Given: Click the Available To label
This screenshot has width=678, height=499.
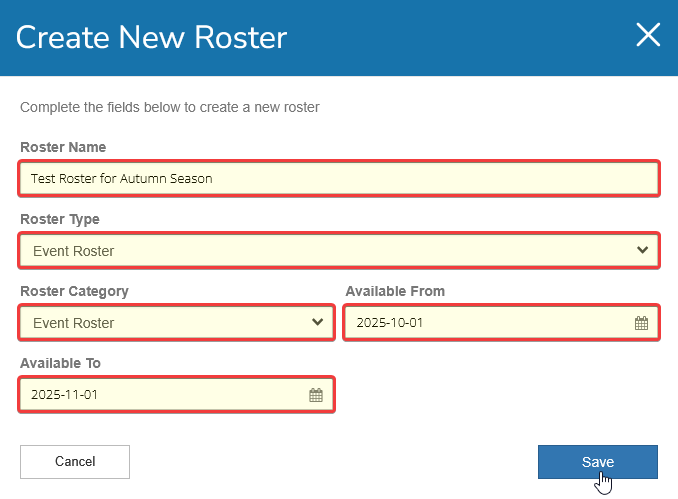Looking at the screenshot, I should click(x=60, y=363).
